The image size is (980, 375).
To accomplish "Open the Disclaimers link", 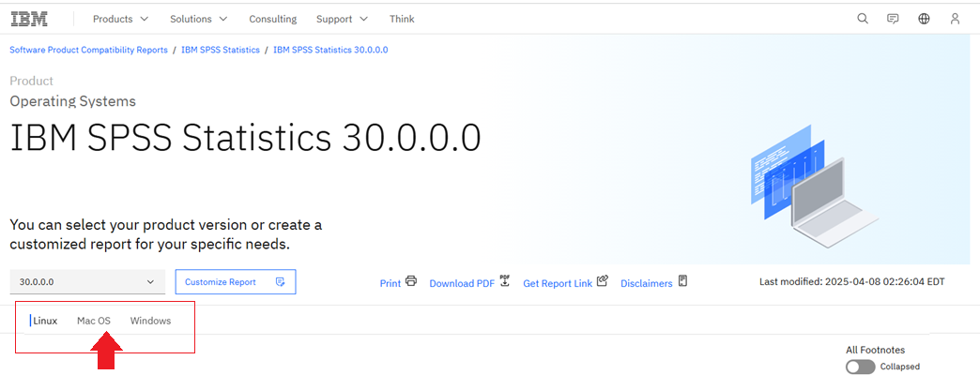I will coord(646,283).
